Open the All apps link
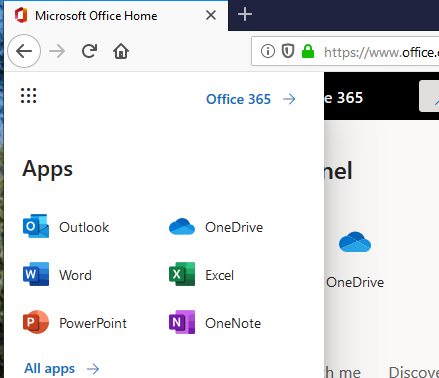Viewport: 439px width, 378px height. click(50, 369)
